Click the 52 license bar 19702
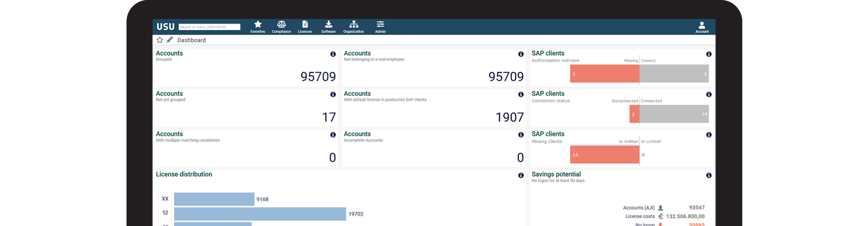Viewport: 868px width, 226px height. (260, 214)
